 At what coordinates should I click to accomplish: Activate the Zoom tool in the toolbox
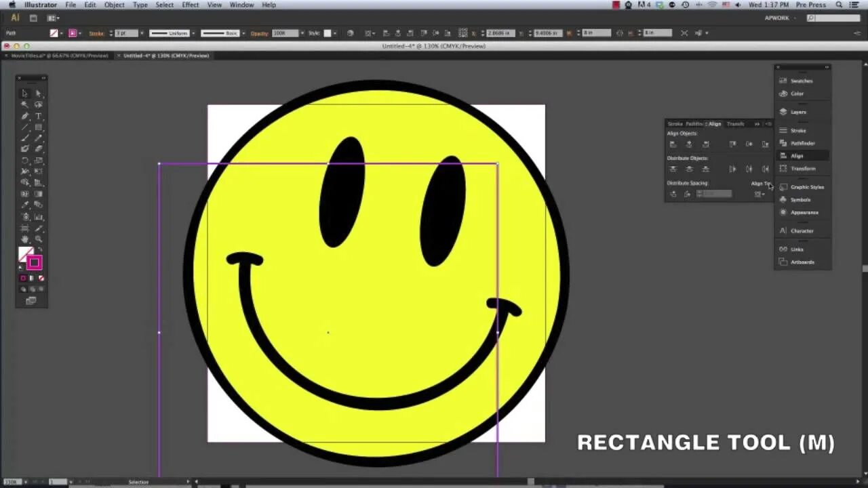click(38, 239)
